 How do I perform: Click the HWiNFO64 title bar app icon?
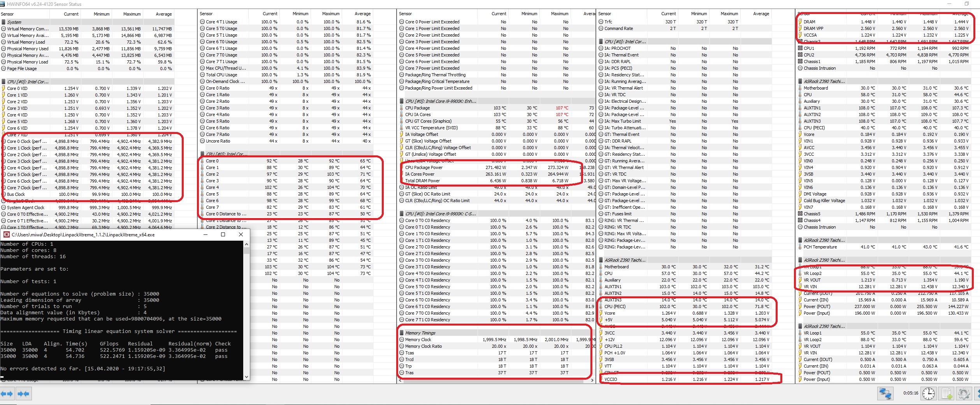click(x=3, y=4)
